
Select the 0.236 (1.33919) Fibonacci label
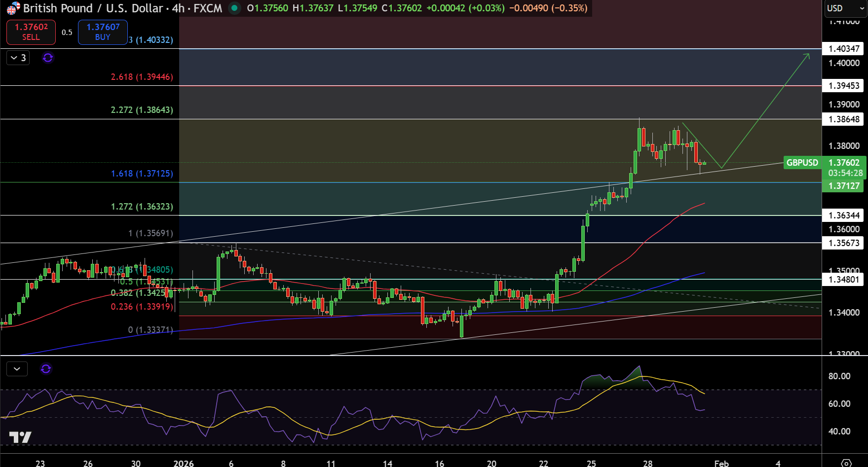[x=142, y=307]
